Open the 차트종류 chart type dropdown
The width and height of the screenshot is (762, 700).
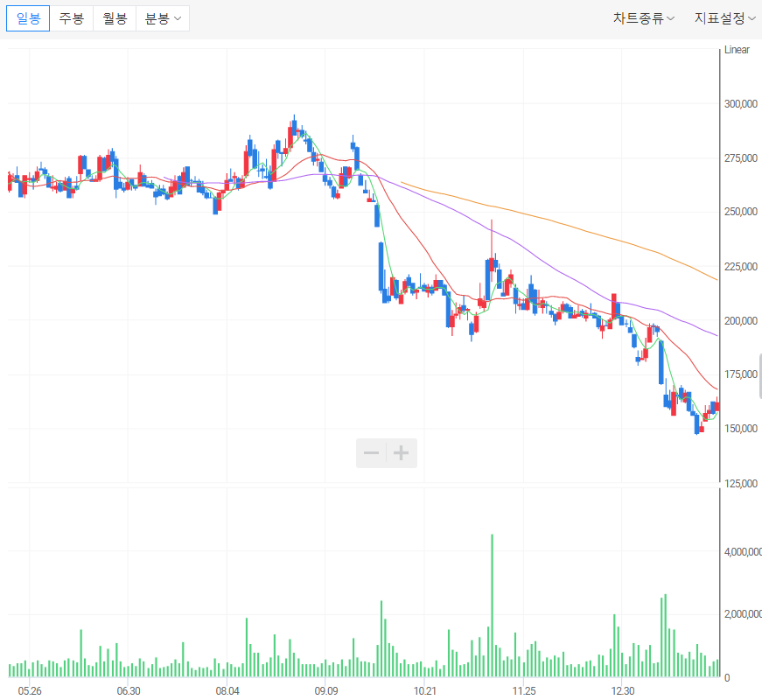643,18
